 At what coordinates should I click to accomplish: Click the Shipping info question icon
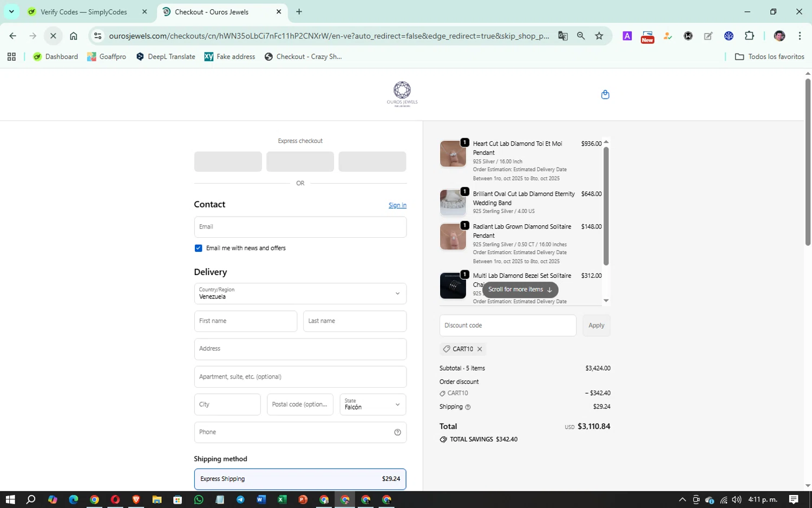(468, 407)
